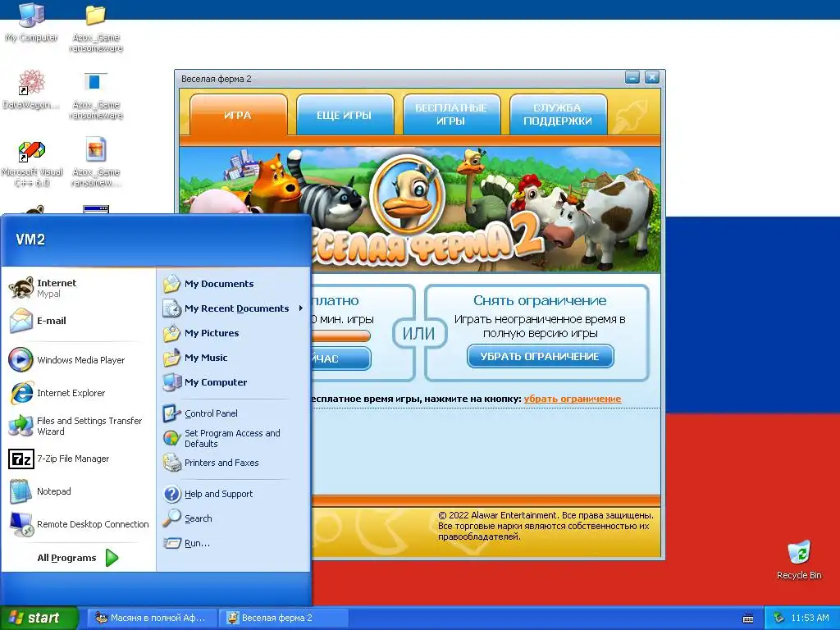
Task: Click the Веселая ферма 2 game banner
Action: (x=419, y=209)
